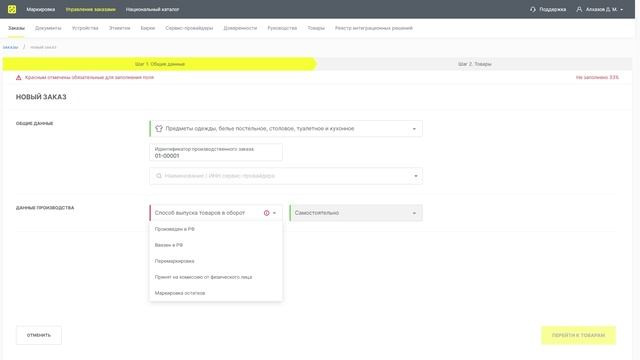Switch to Доверенности tab
The width and height of the screenshot is (640, 360).
pos(240,28)
